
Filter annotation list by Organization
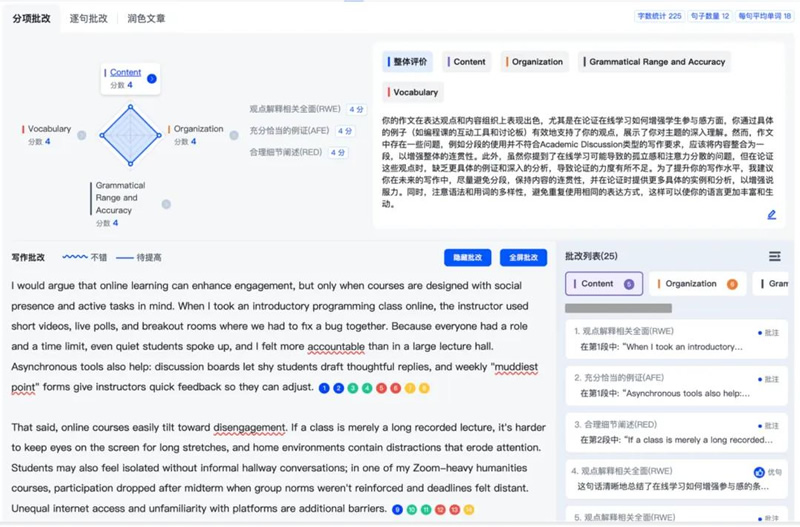click(695, 284)
